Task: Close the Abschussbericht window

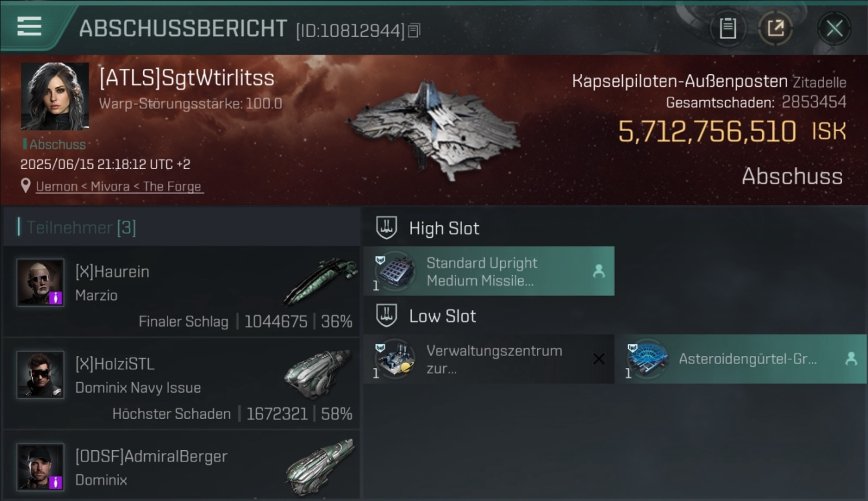Action: coord(834,29)
